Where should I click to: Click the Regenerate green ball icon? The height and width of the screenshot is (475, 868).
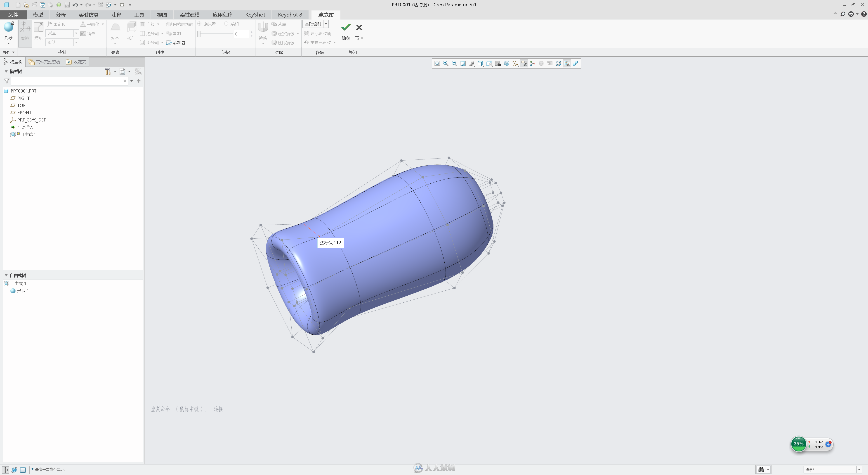point(59,5)
